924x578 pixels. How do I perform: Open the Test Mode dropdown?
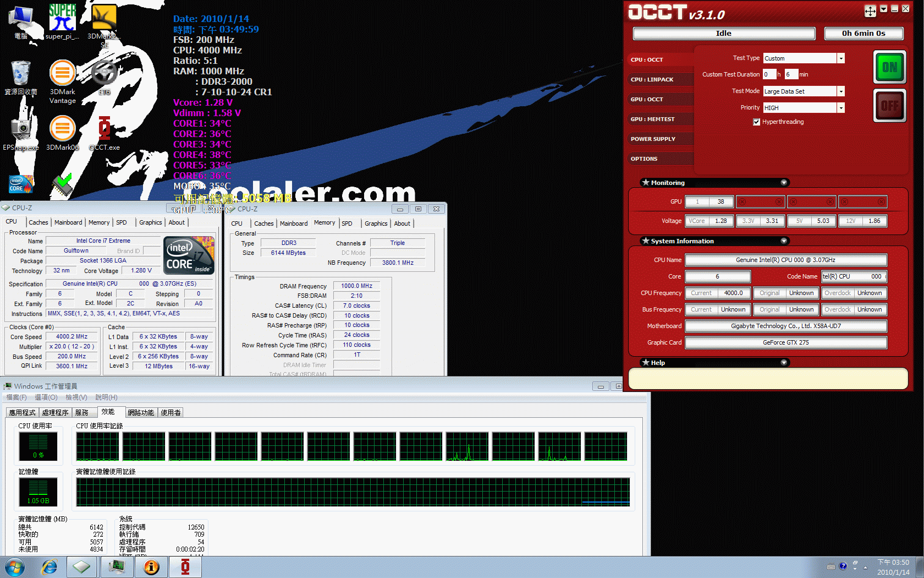(840, 91)
